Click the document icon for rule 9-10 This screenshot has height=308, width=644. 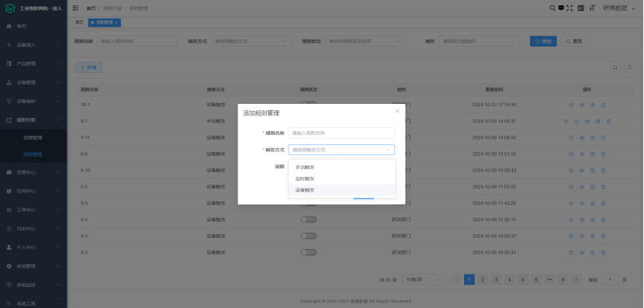click(592, 171)
